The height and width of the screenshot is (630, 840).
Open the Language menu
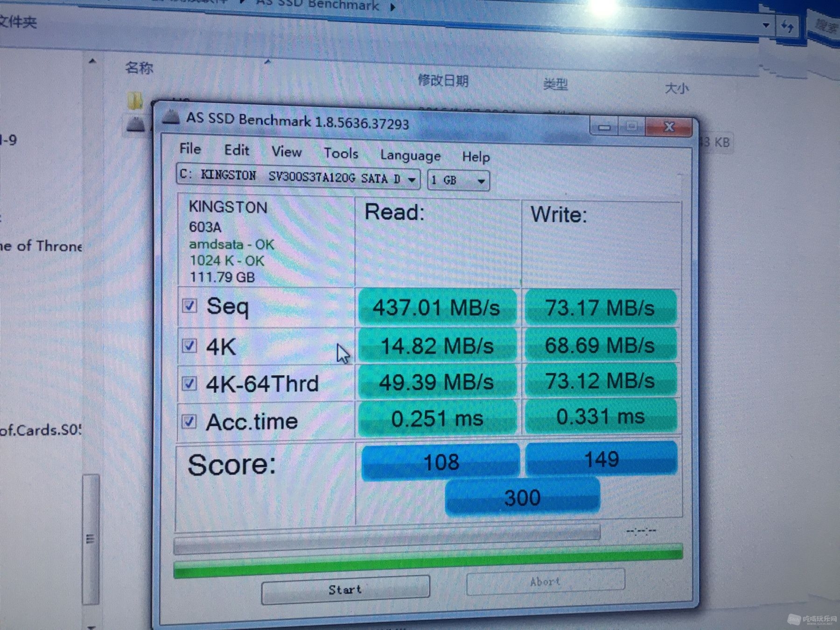coord(410,155)
